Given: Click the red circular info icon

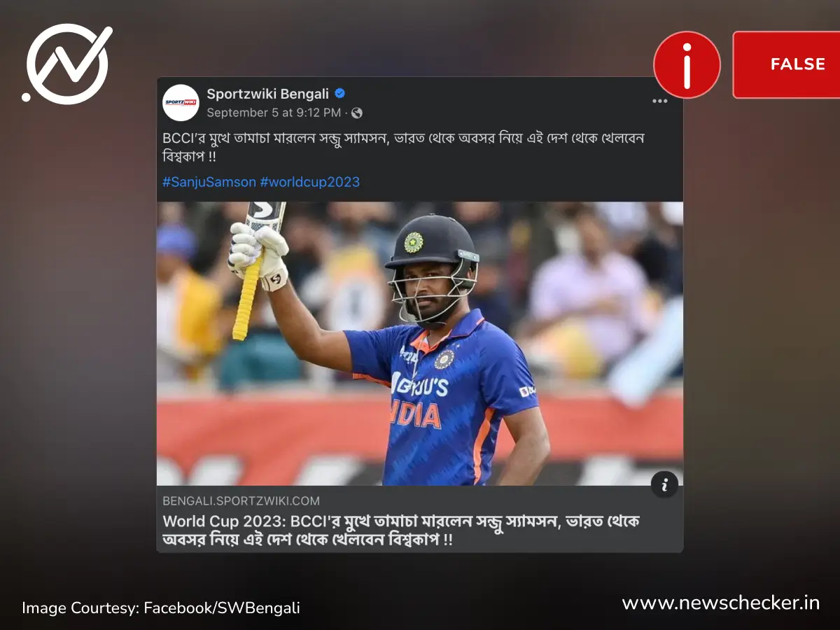Looking at the screenshot, I should [x=687, y=64].
